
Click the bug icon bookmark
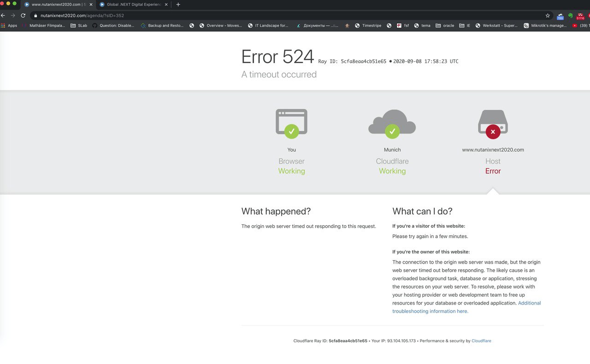pos(347,25)
